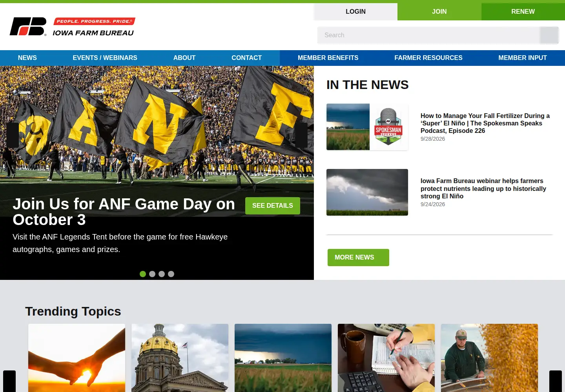565x392 pixels.
Task: Open the Iowa Capitol dome topic card
Action: pos(180,358)
